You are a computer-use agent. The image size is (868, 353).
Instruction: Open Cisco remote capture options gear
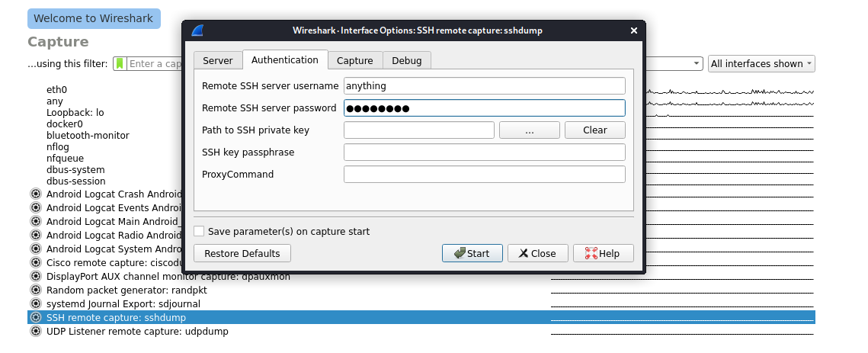point(36,263)
